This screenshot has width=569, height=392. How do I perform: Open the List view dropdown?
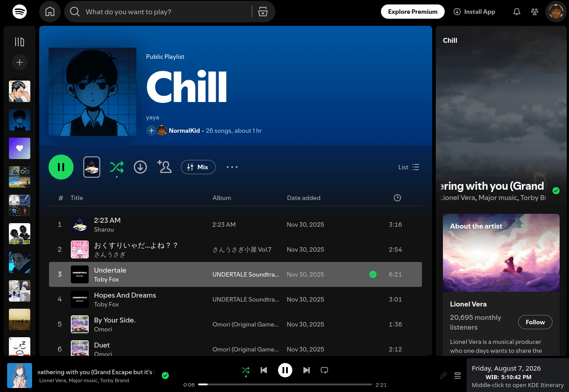coord(409,167)
